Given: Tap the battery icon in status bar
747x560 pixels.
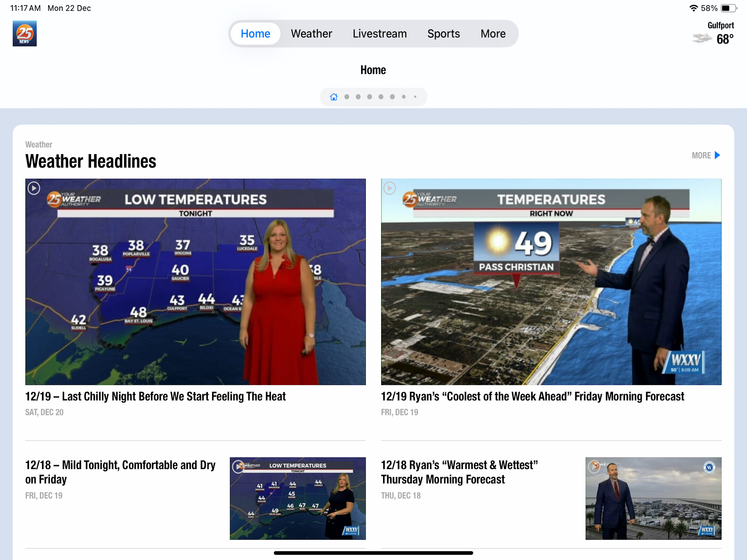Looking at the screenshot, I should tap(729, 8).
